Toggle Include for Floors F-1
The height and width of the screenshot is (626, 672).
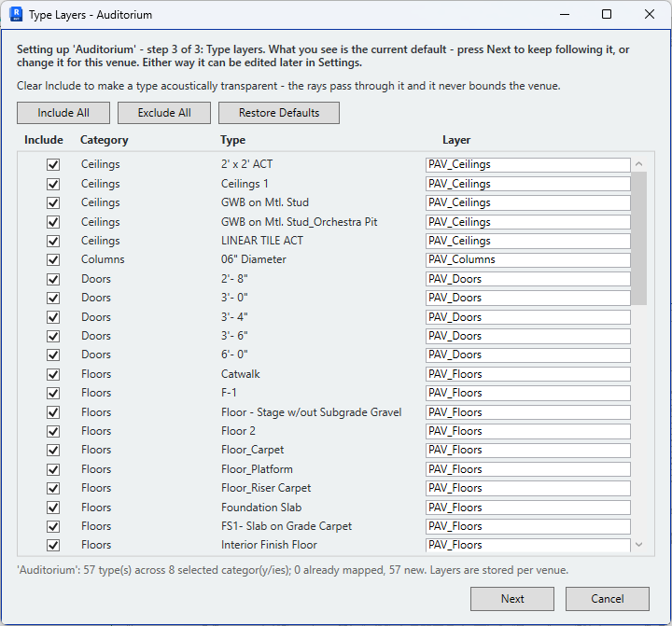click(x=53, y=393)
